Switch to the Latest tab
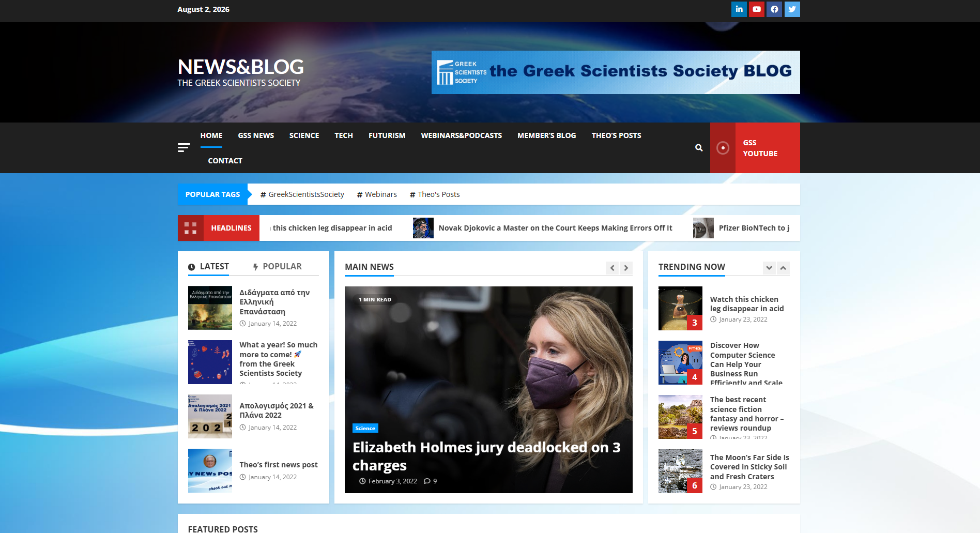This screenshot has height=533, width=980. [x=209, y=267]
